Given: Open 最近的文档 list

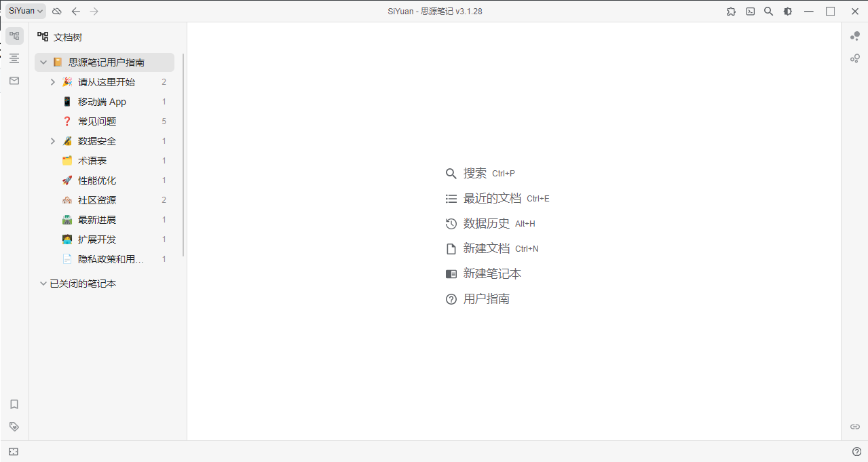Looking at the screenshot, I should 497,198.
